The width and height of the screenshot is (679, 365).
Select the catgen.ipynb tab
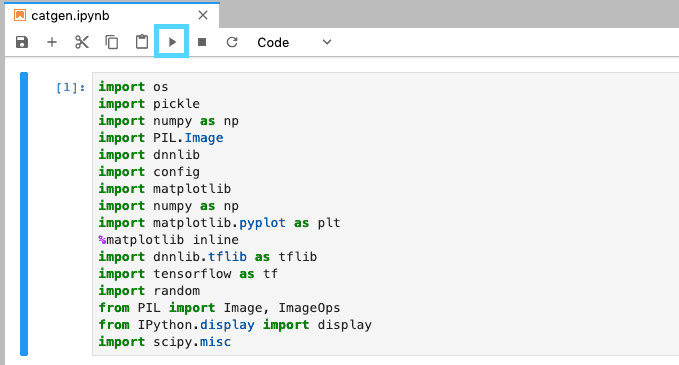coord(112,16)
